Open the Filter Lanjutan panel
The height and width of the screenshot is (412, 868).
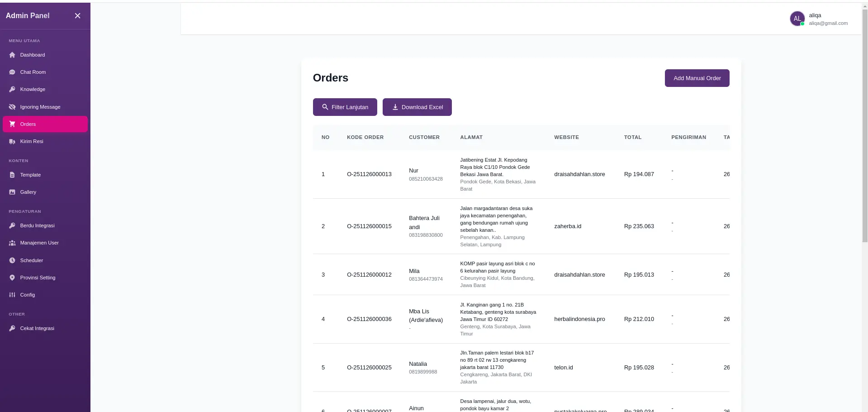pyautogui.click(x=345, y=107)
